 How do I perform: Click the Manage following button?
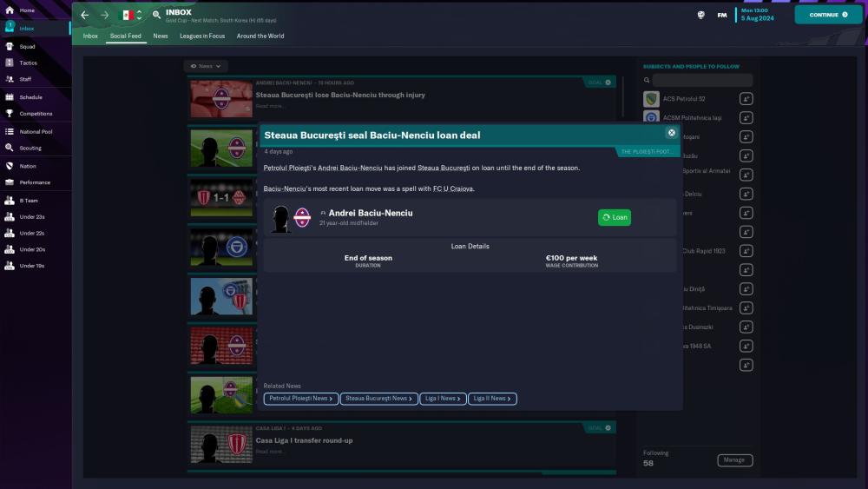(x=734, y=460)
